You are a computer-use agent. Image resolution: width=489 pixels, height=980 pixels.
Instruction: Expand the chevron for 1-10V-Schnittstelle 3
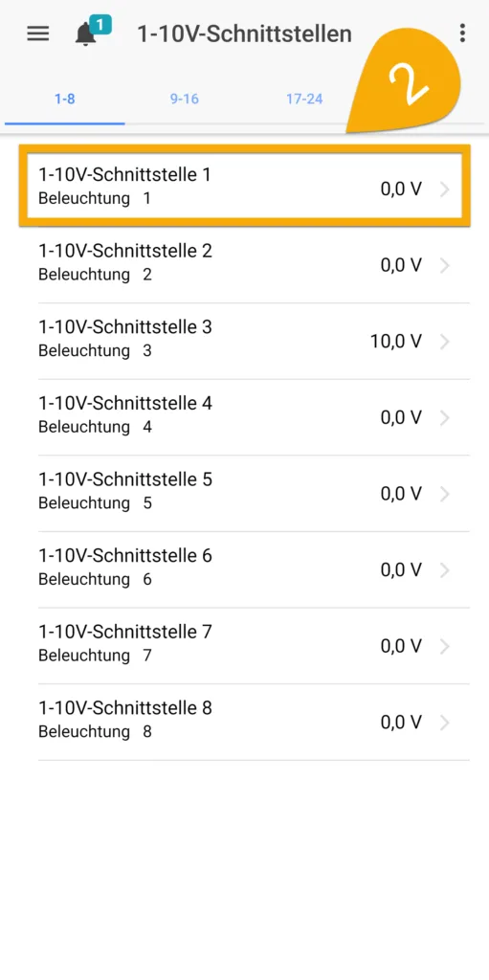(445, 342)
